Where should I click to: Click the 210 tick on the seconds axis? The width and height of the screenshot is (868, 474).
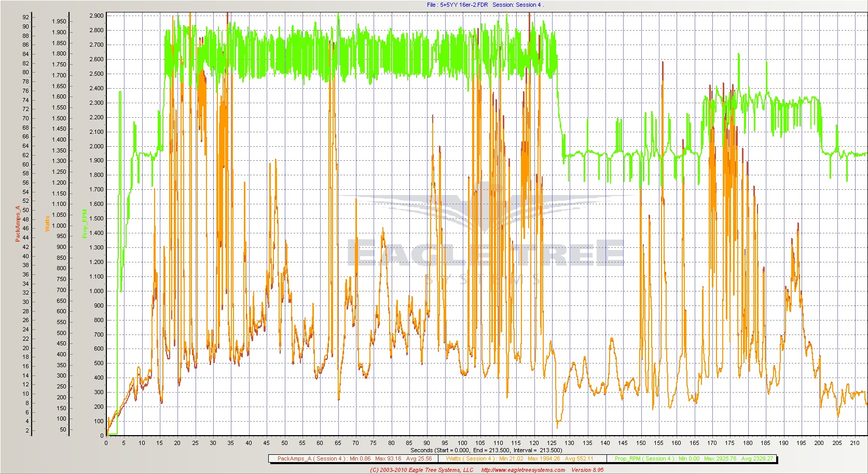click(854, 443)
